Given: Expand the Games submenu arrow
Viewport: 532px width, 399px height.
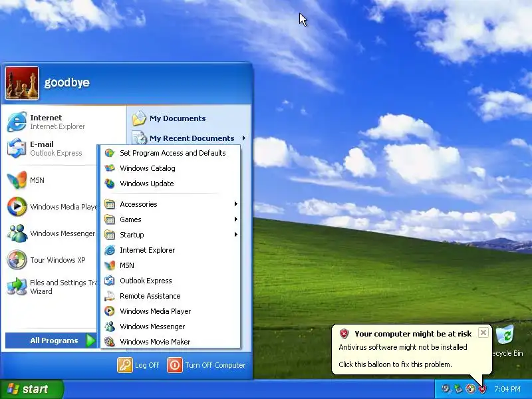Looking at the screenshot, I should point(236,219).
